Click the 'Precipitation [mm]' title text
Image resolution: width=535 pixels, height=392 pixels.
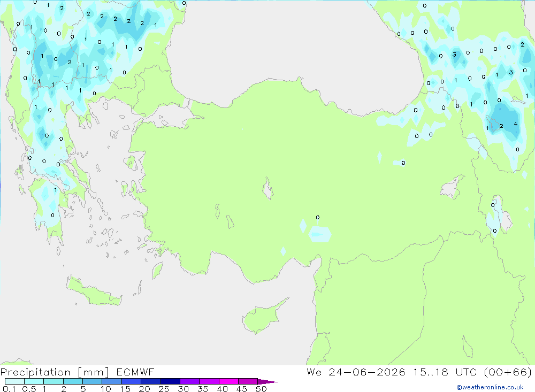tap(55, 372)
